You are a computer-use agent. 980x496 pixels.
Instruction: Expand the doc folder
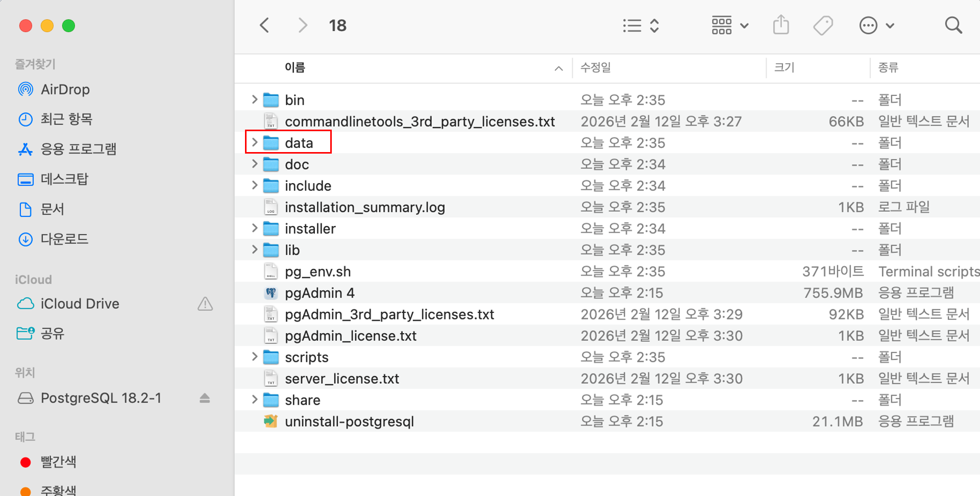pos(254,164)
